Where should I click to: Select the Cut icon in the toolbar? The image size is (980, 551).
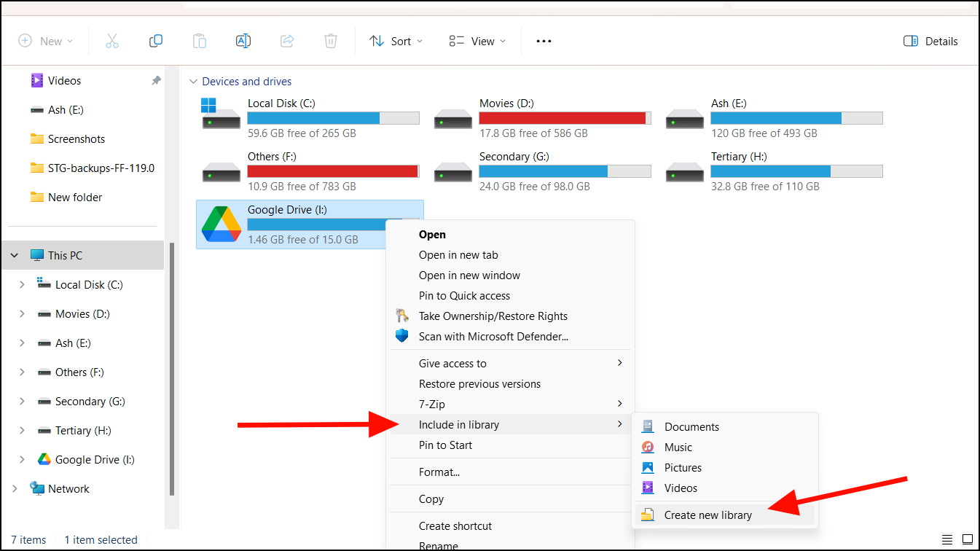[112, 41]
